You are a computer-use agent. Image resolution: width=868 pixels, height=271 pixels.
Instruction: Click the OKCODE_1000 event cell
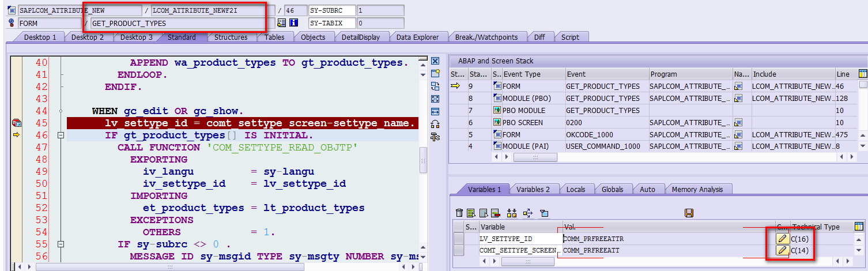(x=606, y=135)
